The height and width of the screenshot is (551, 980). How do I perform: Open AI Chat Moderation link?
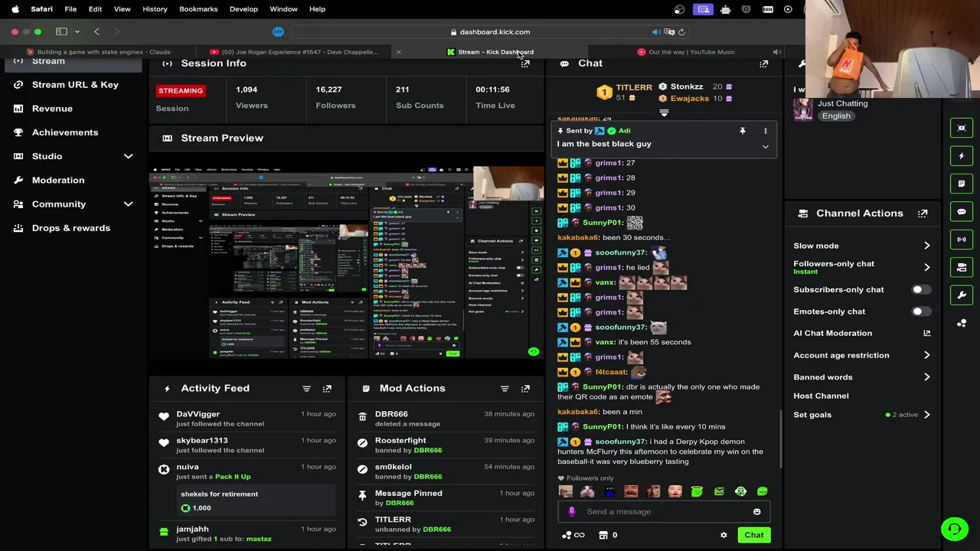click(x=862, y=334)
